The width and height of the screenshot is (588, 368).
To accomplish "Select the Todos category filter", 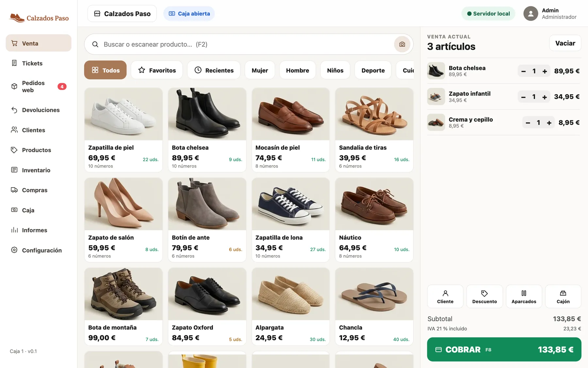I will [x=105, y=70].
